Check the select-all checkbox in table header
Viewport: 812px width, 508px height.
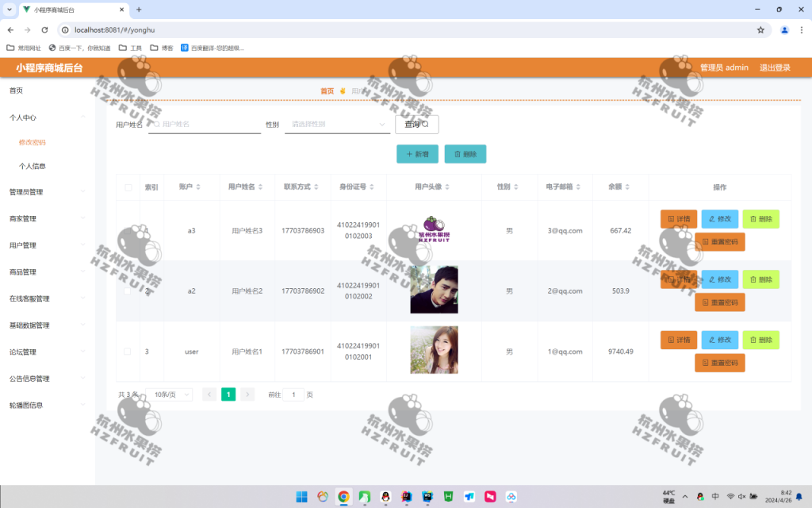[x=128, y=187]
